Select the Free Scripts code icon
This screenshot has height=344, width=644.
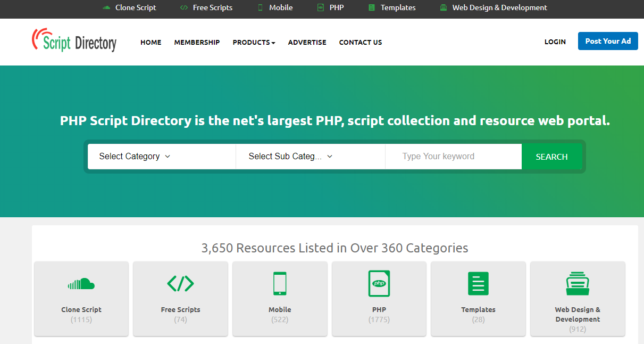pos(180,283)
